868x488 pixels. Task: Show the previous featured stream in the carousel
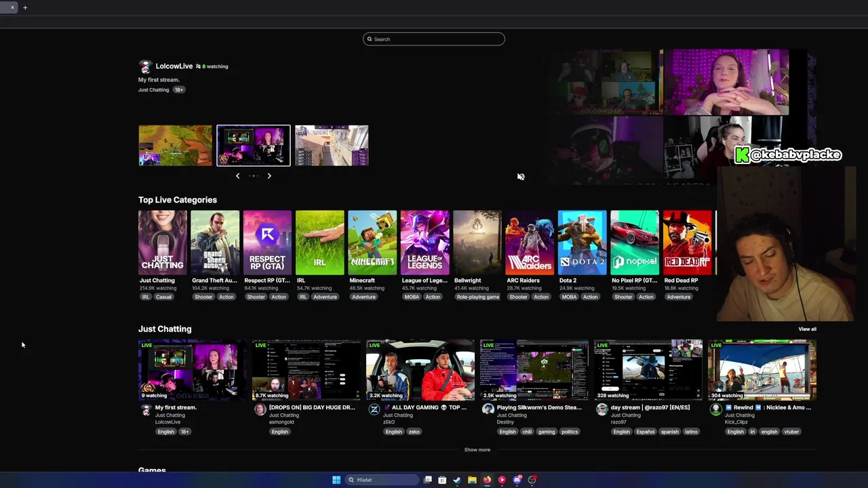(237, 176)
